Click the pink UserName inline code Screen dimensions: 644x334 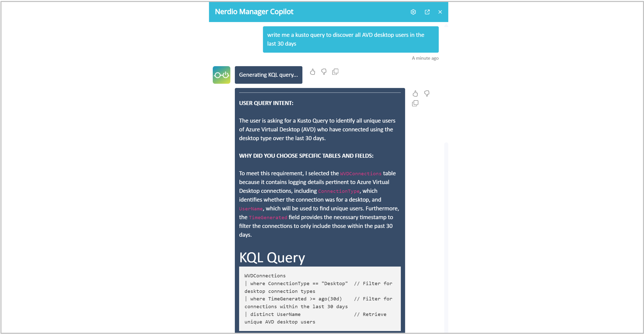click(250, 209)
